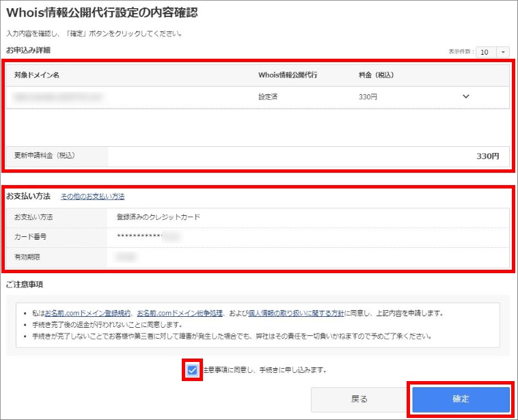Click the 330円 price in the domain row

368,97
